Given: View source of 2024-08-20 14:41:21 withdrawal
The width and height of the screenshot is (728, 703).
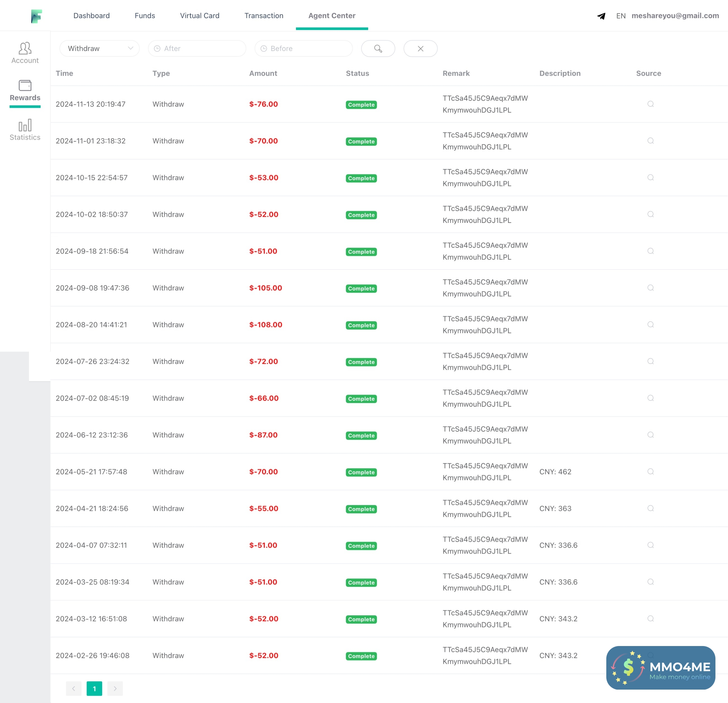Looking at the screenshot, I should coord(651,325).
